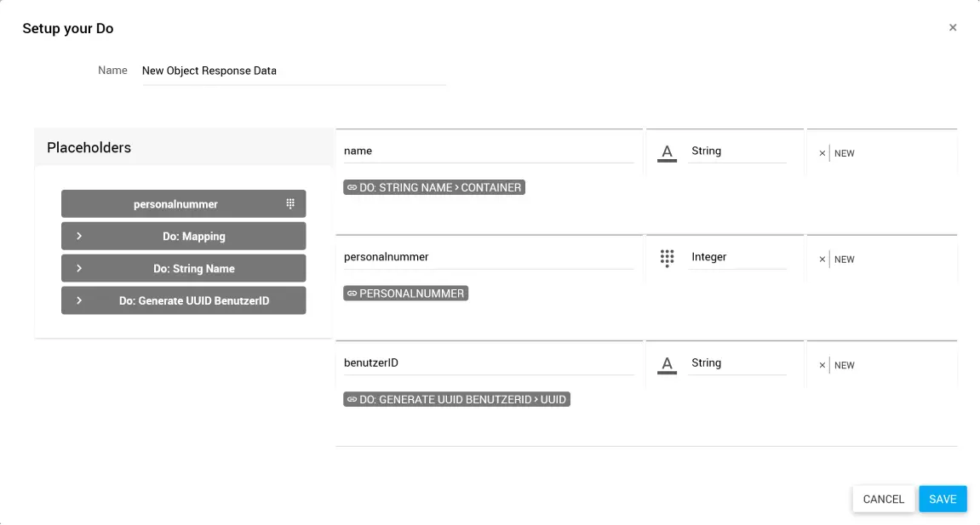This screenshot has height=525, width=980.
Task: Open the String type dropdown for benutzerID
Action: pos(736,363)
